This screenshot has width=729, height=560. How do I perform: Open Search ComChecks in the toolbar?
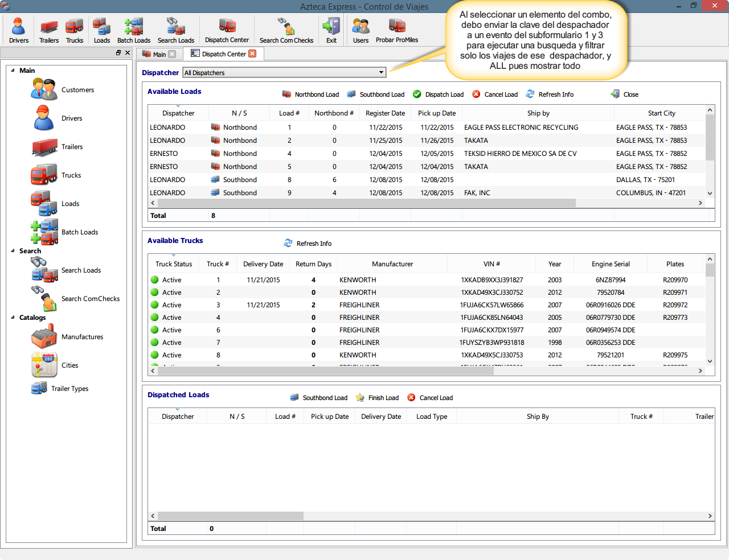(x=286, y=31)
